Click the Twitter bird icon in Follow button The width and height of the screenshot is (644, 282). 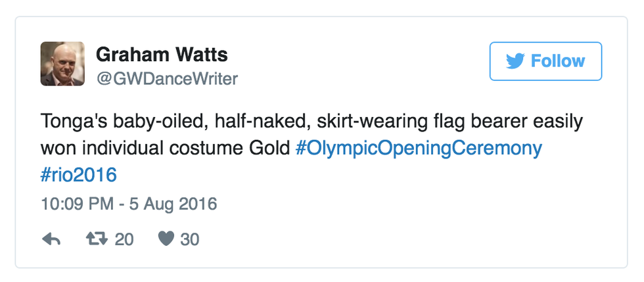(x=515, y=61)
